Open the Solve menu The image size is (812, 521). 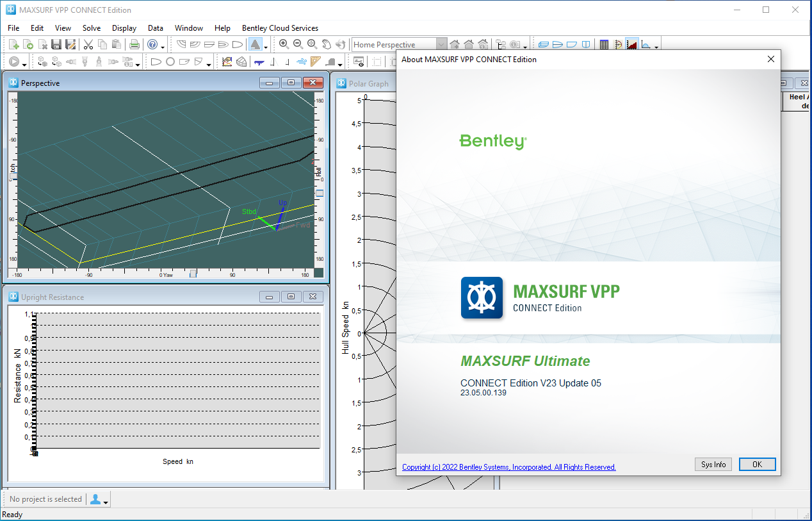click(x=92, y=28)
